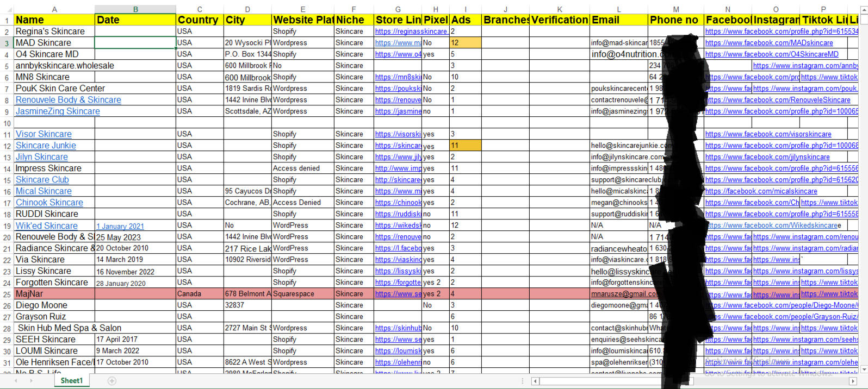This screenshot has height=389, width=868.
Task: Select column B header
Action: coord(135,9)
